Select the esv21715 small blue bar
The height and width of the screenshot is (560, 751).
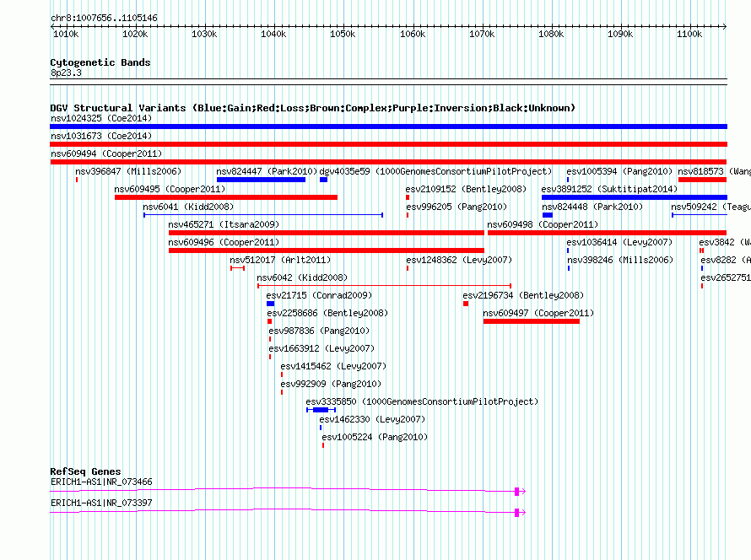click(x=271, y=304)
